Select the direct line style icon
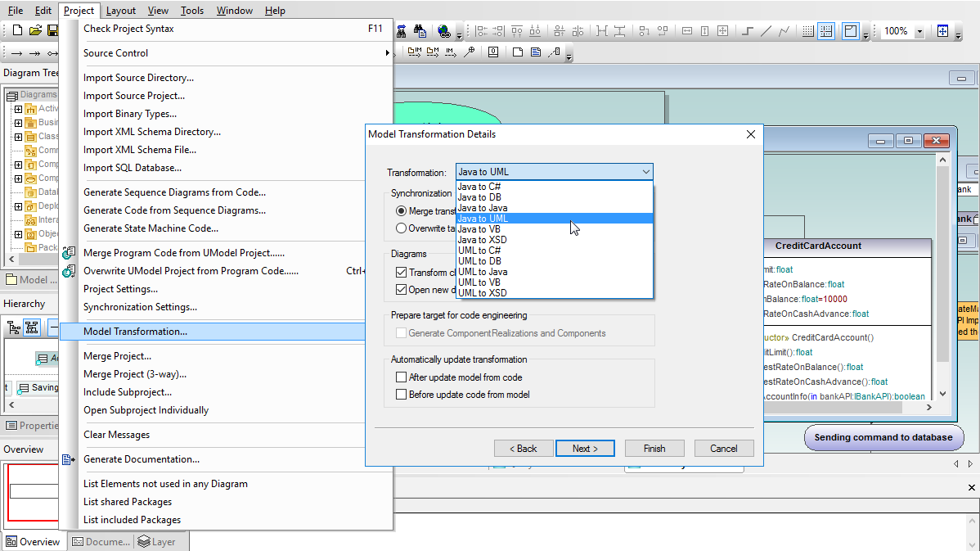The height and width of the screenshot is (551, 980). pyautogui.click(x=766, y=30)
